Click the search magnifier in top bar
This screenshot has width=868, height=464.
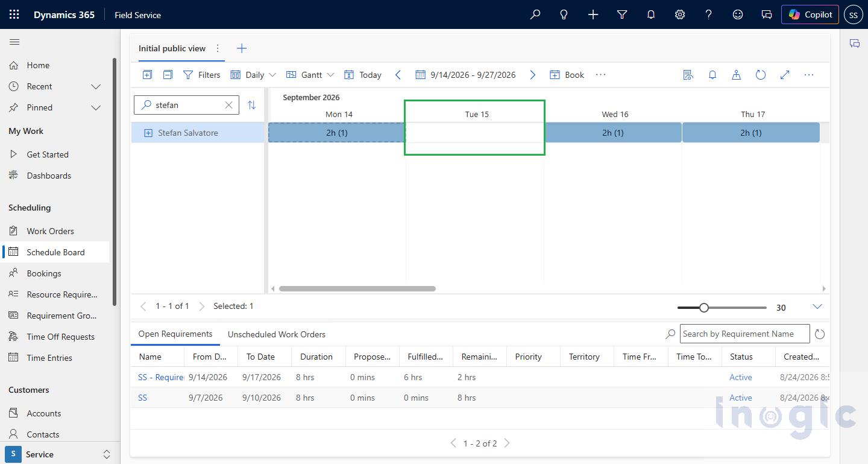click(535, 14)
